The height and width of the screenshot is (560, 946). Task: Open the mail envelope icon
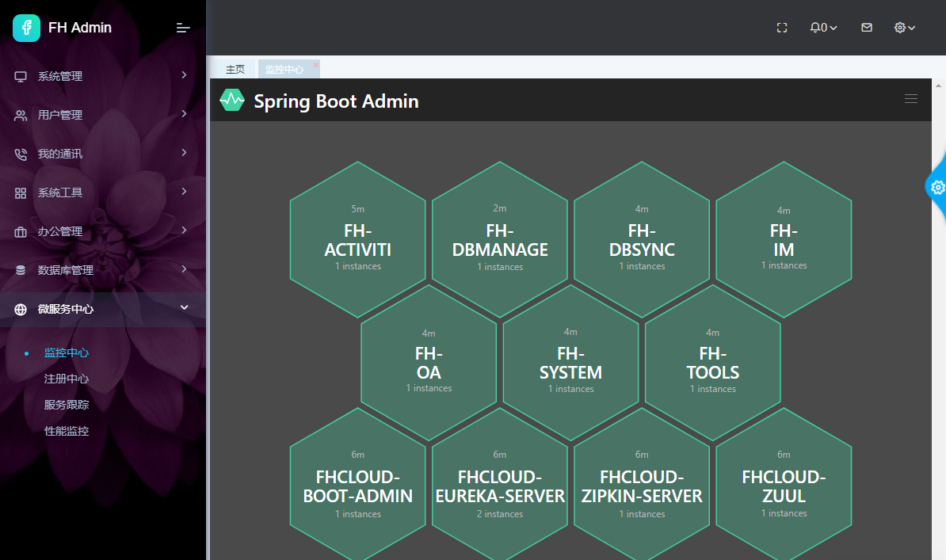[866, 28]
